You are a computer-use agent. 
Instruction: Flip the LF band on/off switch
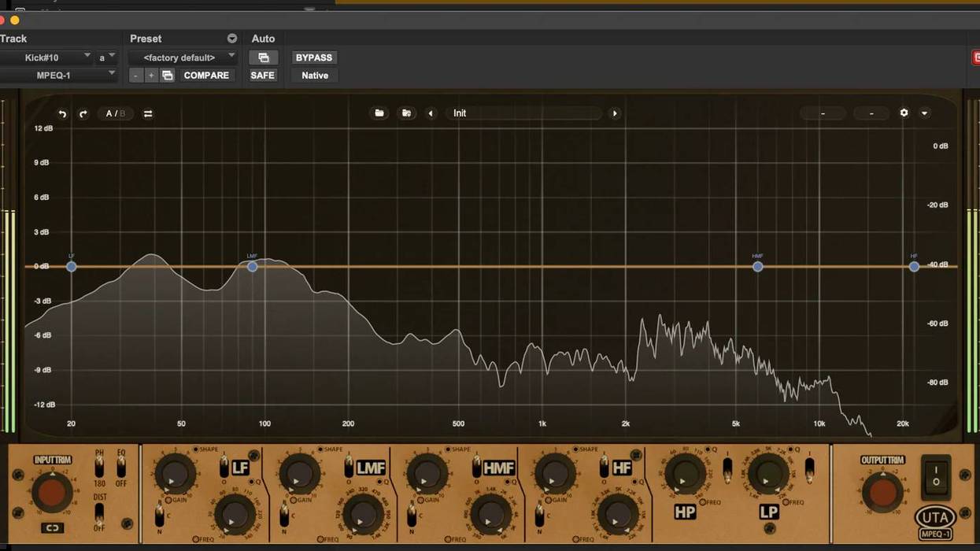224,467
